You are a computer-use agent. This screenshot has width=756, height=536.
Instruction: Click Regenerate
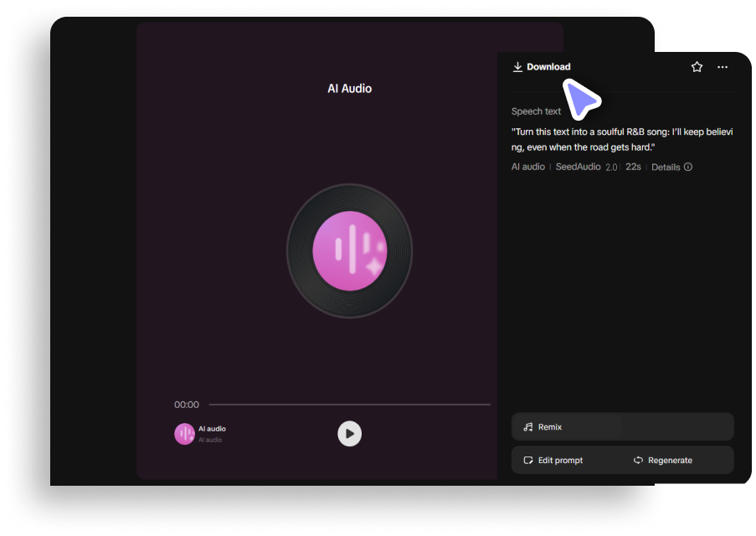[663, 461]
